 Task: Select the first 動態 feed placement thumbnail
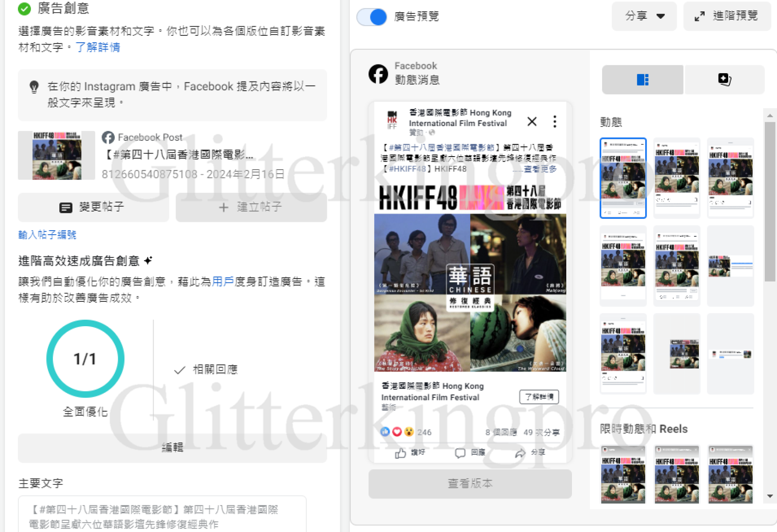[x=623, y=178]
